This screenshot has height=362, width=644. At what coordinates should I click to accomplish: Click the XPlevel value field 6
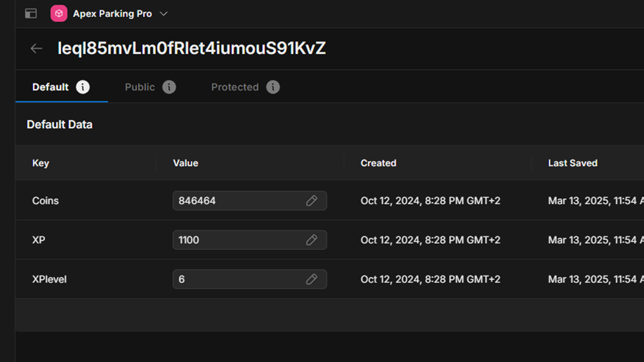click(x=235, y=279)
